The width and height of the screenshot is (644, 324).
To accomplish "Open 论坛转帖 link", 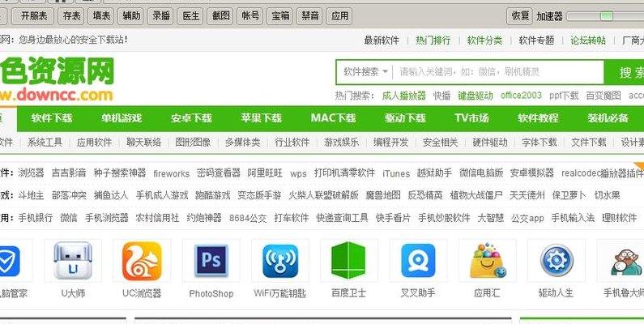I will point(588,40).
